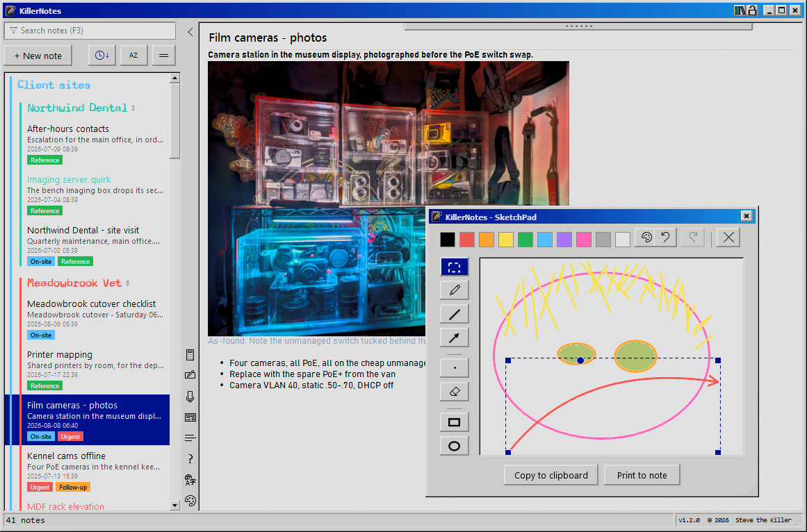Pick the yellow color swatch
The width and height of the screenshot is (807, 532).
pos(506,240)
